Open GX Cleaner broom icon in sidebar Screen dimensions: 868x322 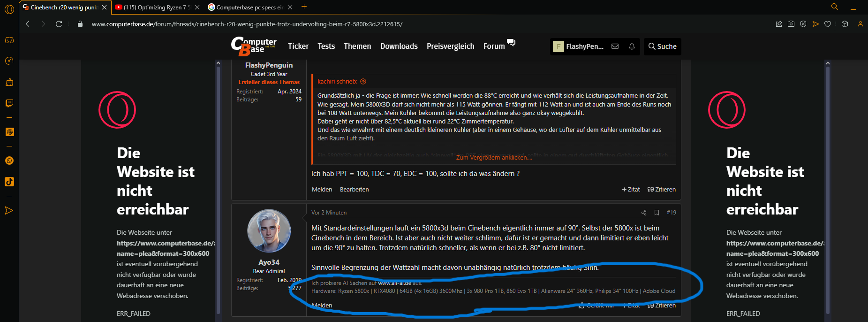(9, 82)
